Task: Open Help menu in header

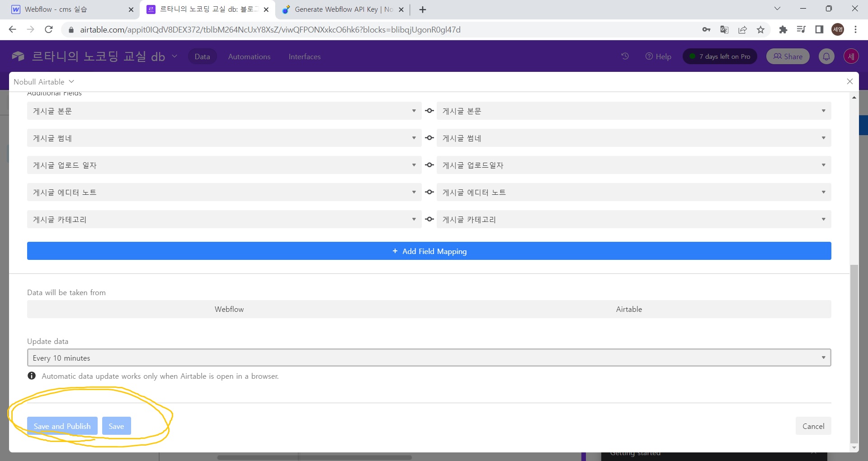Action: point(658,56)
